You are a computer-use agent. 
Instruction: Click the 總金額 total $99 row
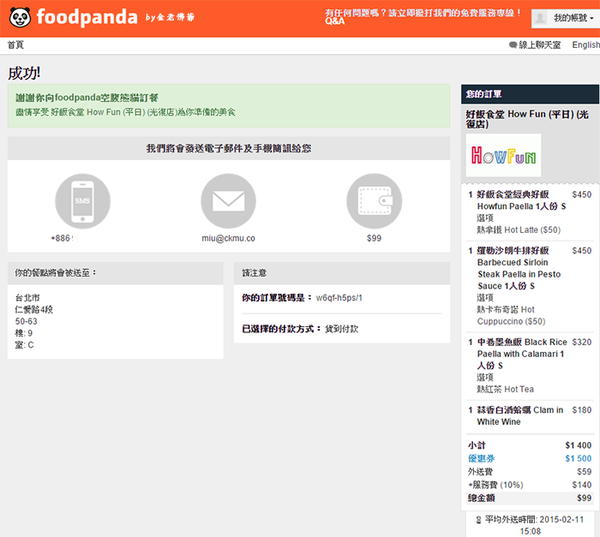pyautogui.click(x=530, y=498)
